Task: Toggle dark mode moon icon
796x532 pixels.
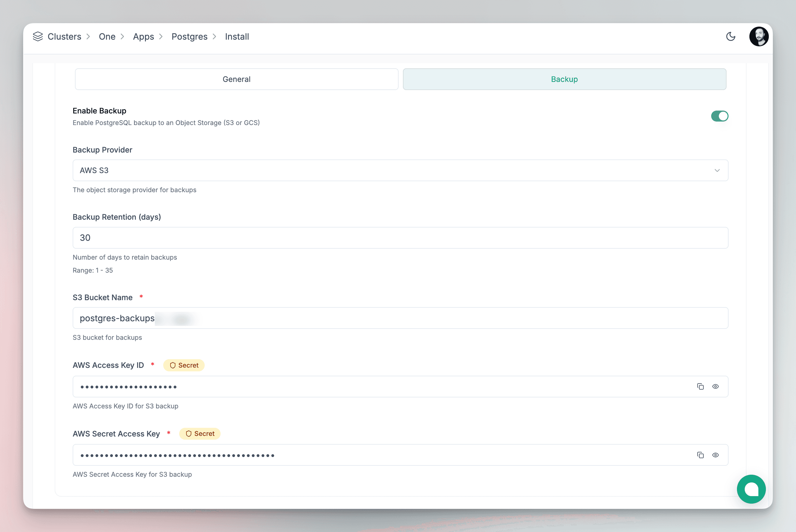Action: 731,36
